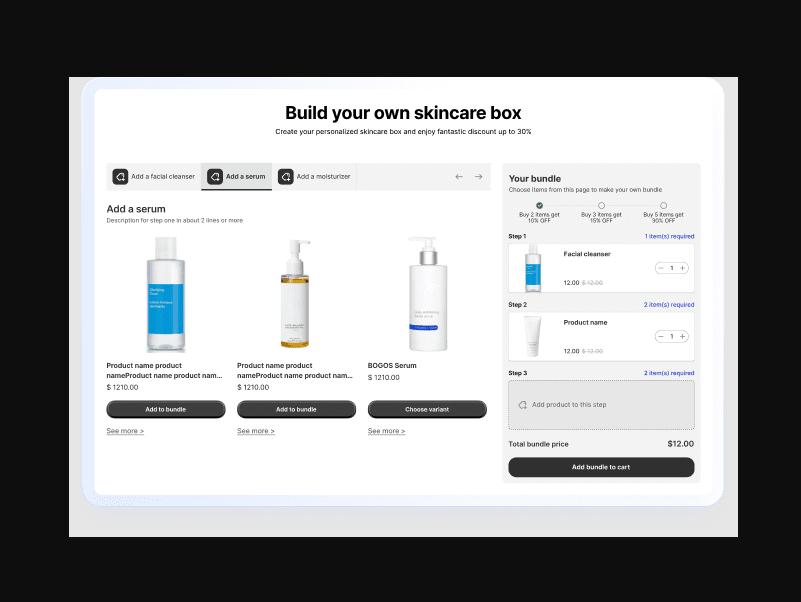Click the moisturizer tab icon

coord(286,176)
